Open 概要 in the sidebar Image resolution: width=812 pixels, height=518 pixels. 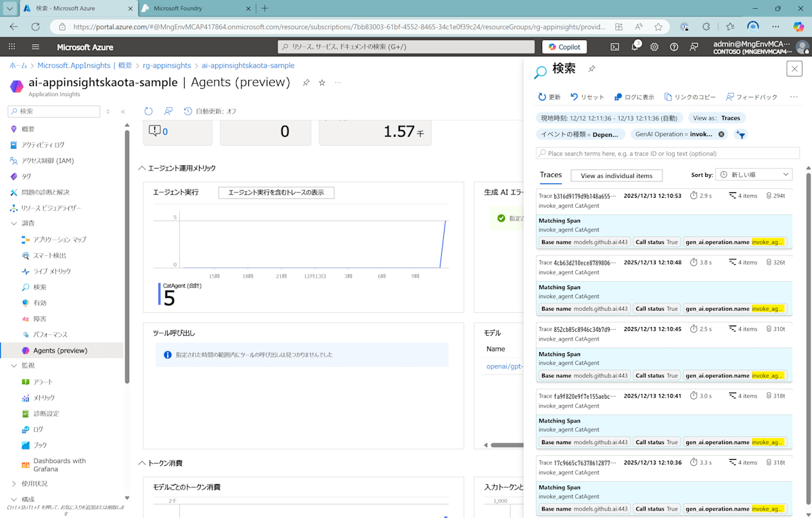[28, 129]
